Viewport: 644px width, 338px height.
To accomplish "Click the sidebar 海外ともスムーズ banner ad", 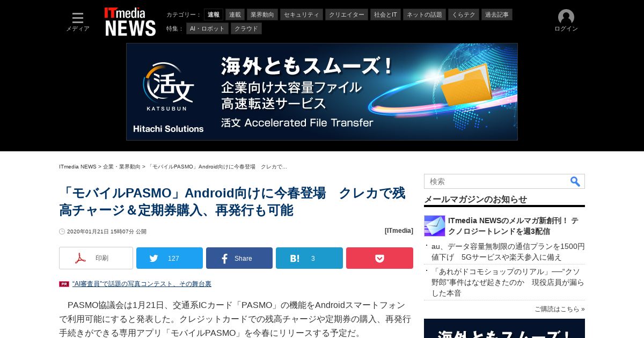I will pos(504,328).
